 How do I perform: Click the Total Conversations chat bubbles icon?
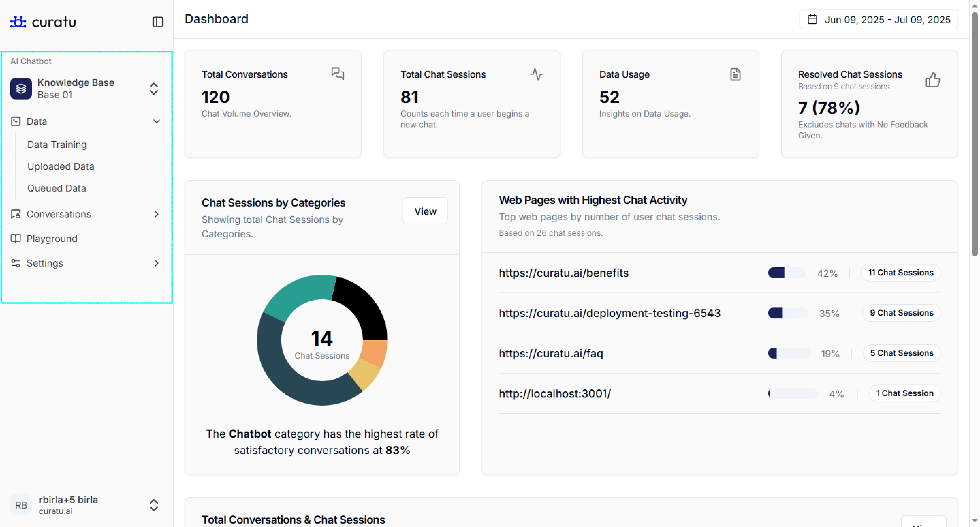(337, 73)
